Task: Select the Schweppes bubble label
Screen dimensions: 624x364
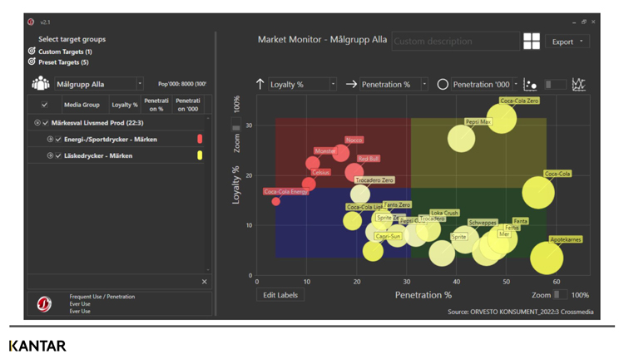Action: click(483, 223)
